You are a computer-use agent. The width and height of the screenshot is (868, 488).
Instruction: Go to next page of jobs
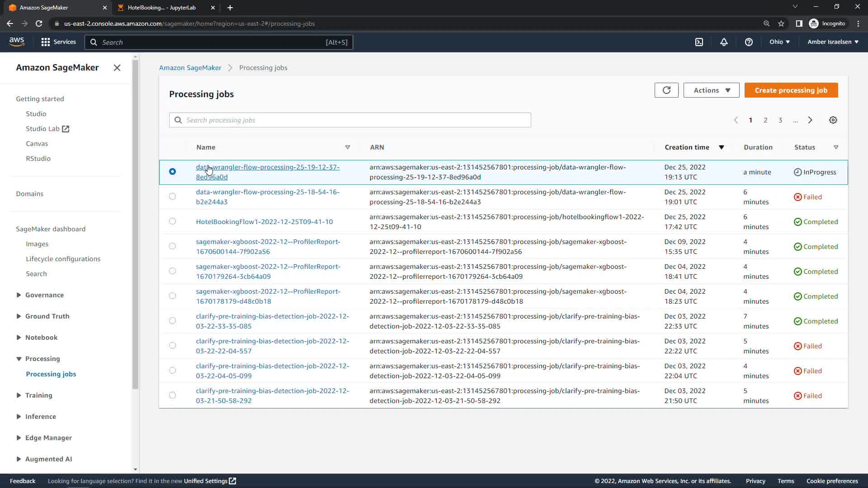coord(810,120)
